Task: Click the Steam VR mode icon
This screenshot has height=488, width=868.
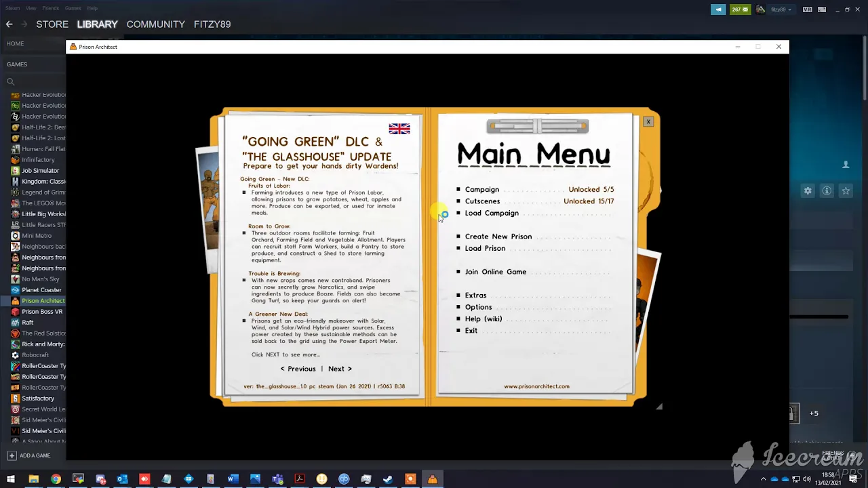Action: pos(807,9)
